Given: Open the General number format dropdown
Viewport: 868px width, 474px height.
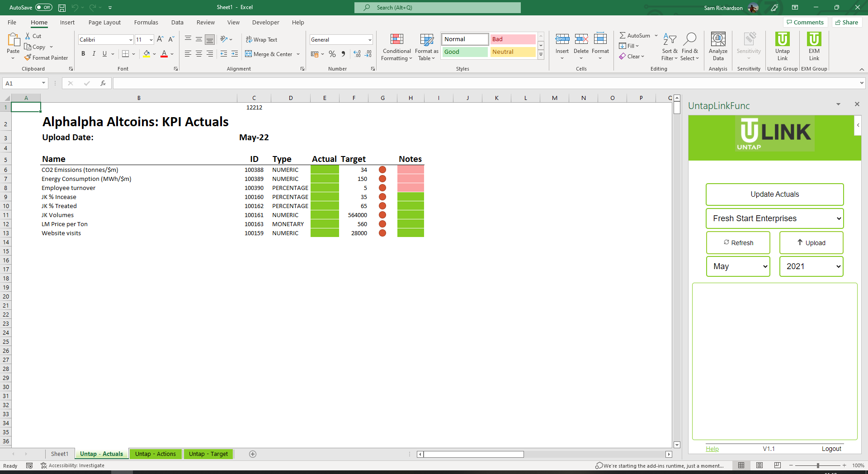Looking at the screenshot, I should click(x=370, y=40).
